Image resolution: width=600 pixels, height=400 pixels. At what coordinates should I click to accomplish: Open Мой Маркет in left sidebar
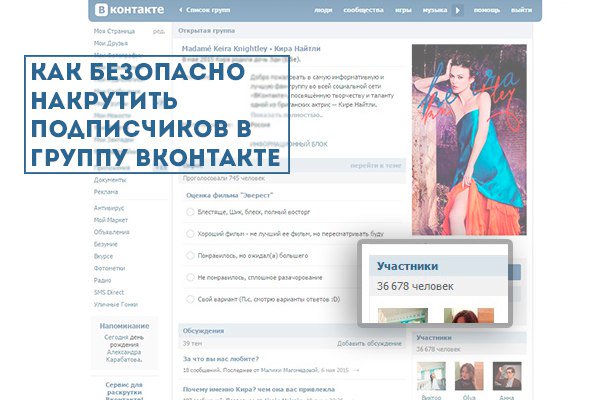pyautogui.click(x=111, y=220)
